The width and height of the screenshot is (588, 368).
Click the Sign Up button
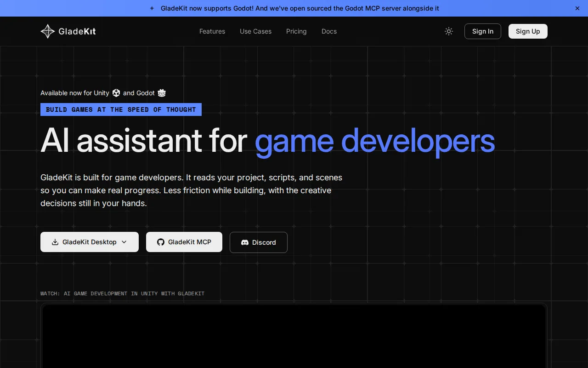pyautogui.click(x=528, y=31)
